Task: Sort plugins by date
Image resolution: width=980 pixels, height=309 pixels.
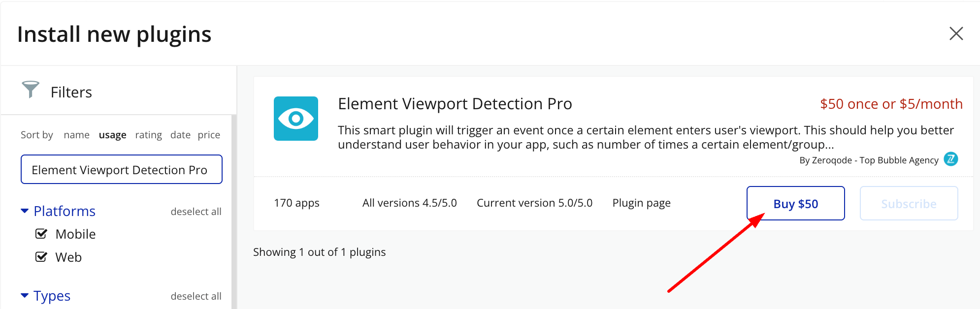Action: coord(180,135)
